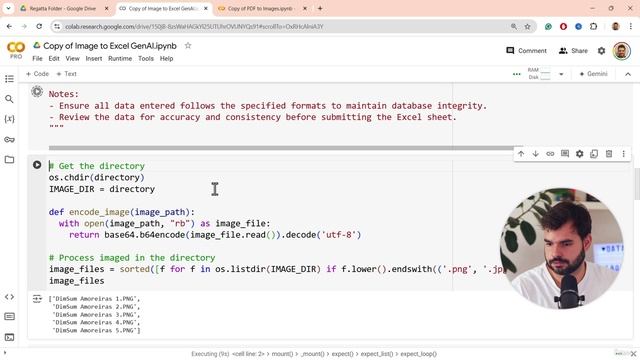Screen dimensions: 640x360
Task: Click the notebook vertical scrollbar
Action: [637, 184]
